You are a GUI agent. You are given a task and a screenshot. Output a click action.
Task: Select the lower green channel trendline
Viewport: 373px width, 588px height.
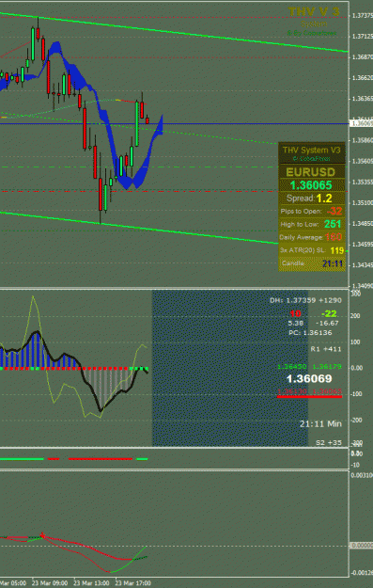click(138, 228)
